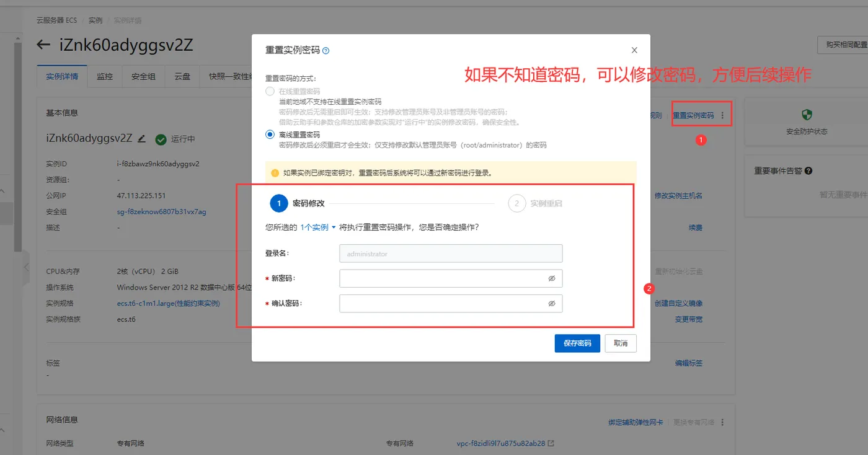This screenshot has width=868, height=455.
Task: Click the 重置实例密码 link on the instance page
Action: pyautogui.click(x=693, y=116)
